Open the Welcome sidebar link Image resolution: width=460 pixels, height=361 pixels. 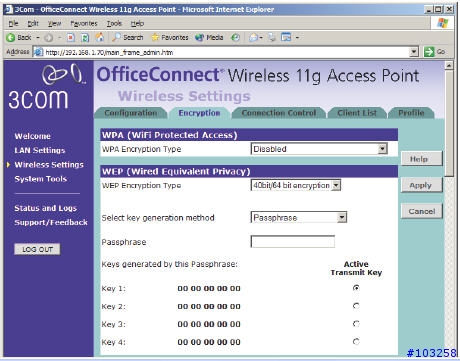point(33,136)
